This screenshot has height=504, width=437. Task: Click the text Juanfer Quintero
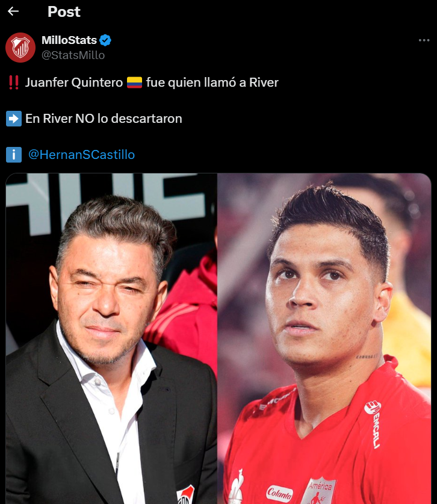tap(74, 82)
